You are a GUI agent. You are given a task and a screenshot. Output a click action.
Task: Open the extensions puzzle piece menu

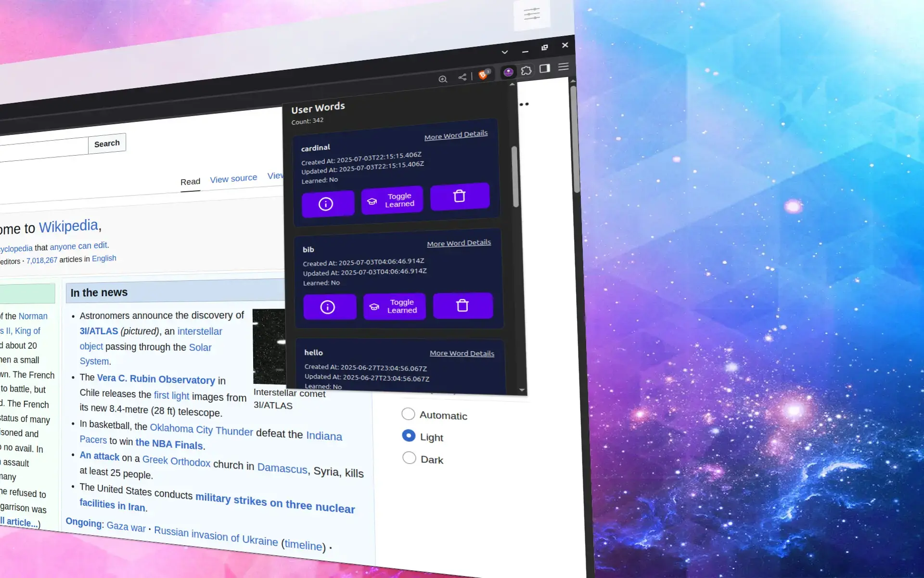(x=526, y=70)
